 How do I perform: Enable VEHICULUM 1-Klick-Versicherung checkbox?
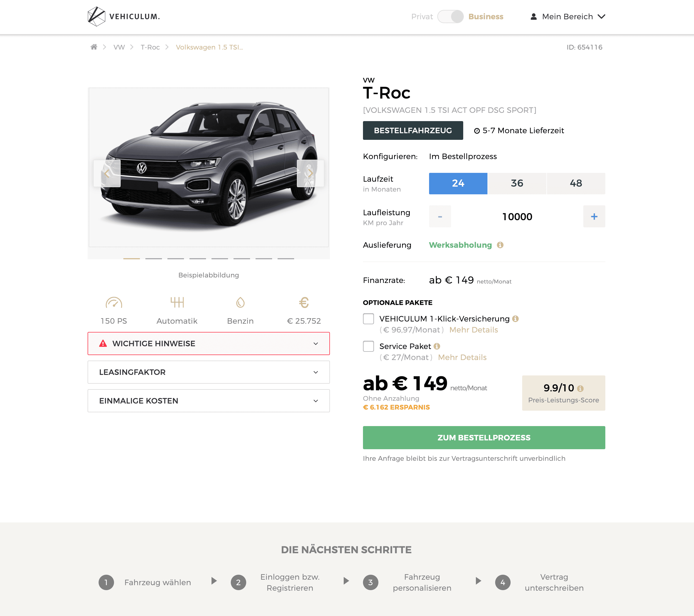click(368, 319)
